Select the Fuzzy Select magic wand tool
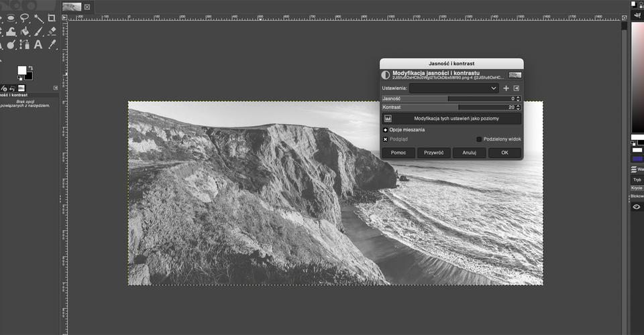 coord(39,18)
